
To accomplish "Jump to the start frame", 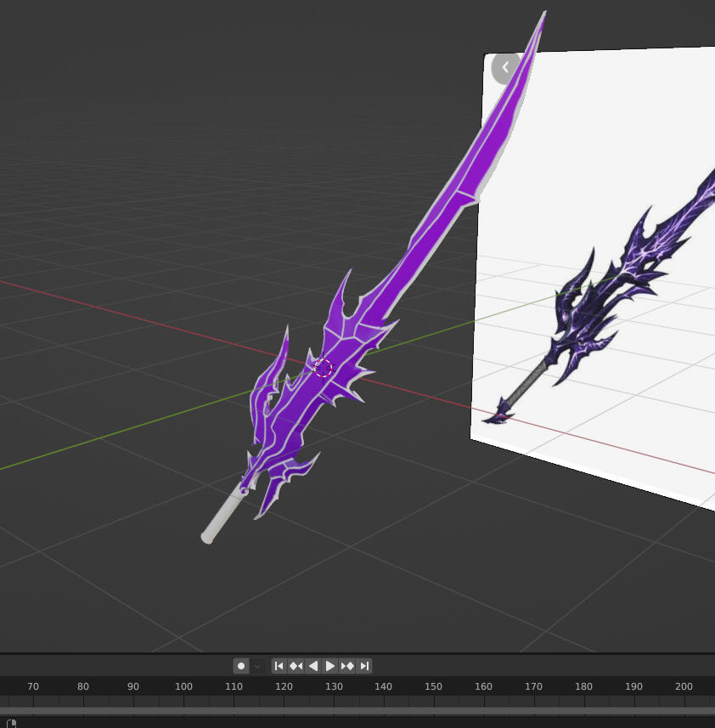I will [279, 666].
